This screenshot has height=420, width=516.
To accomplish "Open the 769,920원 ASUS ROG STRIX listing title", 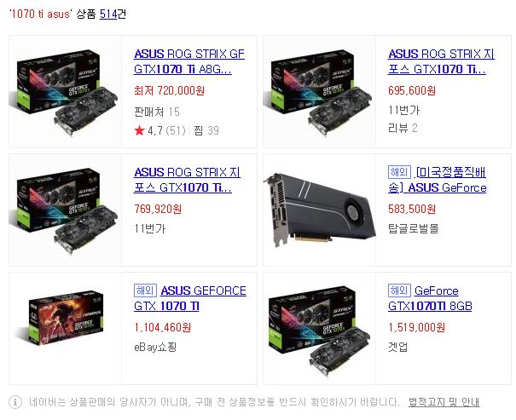I will [x=188, y=180].
